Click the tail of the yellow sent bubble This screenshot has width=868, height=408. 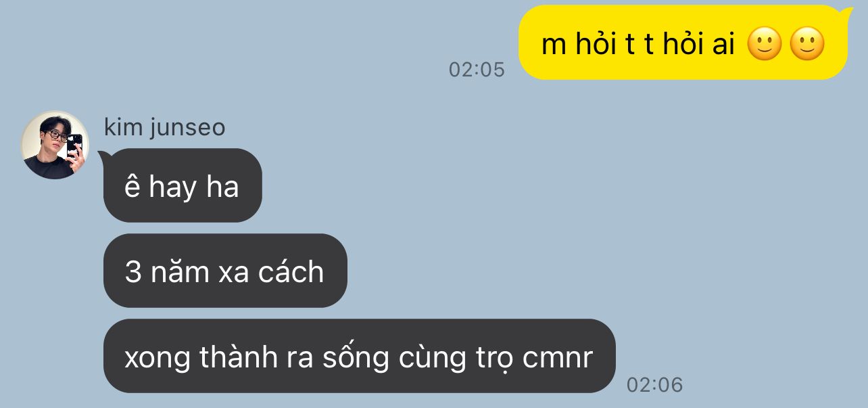[846, 12]
